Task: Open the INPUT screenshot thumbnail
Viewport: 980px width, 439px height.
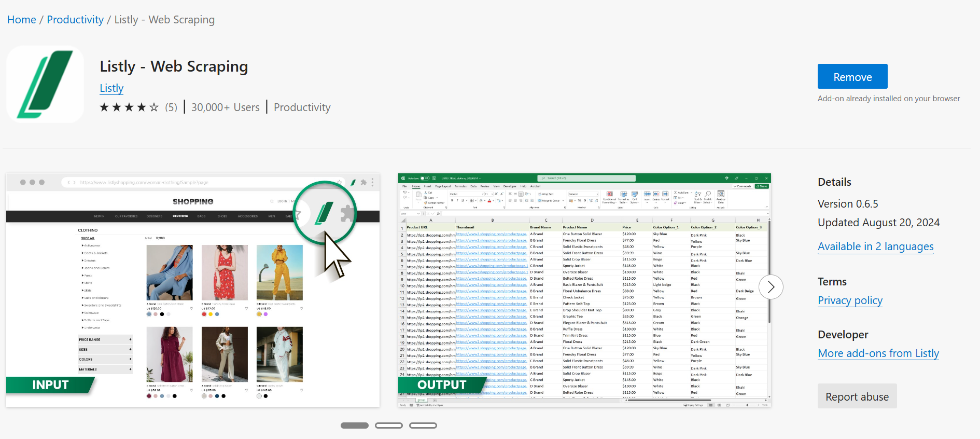Action: pyautogui.click(x=193, y=290)
